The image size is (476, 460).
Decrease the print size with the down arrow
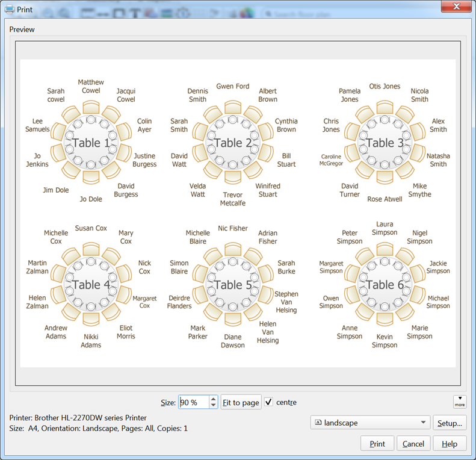point(213,405)
